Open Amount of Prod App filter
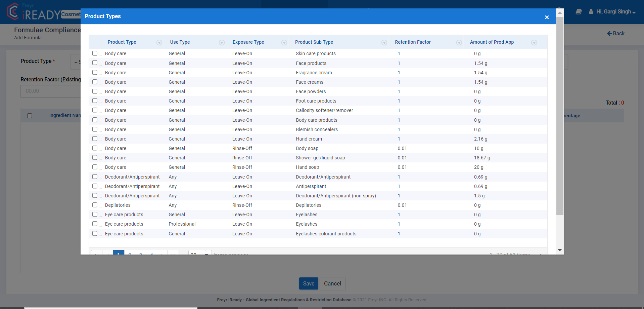This screenshot has height=309, width=644. [534, 43]
